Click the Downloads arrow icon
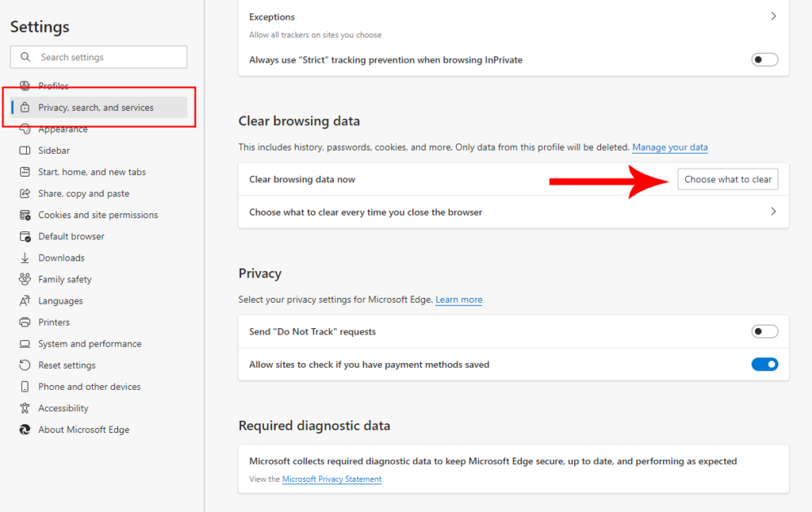This screenshot has height=512, width=812. pyautogui.click(x=24, y=258)
